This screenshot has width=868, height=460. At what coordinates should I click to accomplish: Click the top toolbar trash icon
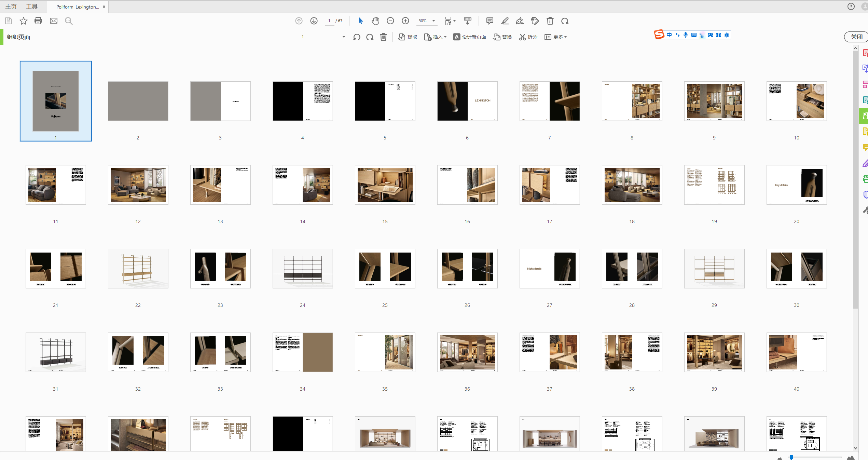(x=550, y=21)
